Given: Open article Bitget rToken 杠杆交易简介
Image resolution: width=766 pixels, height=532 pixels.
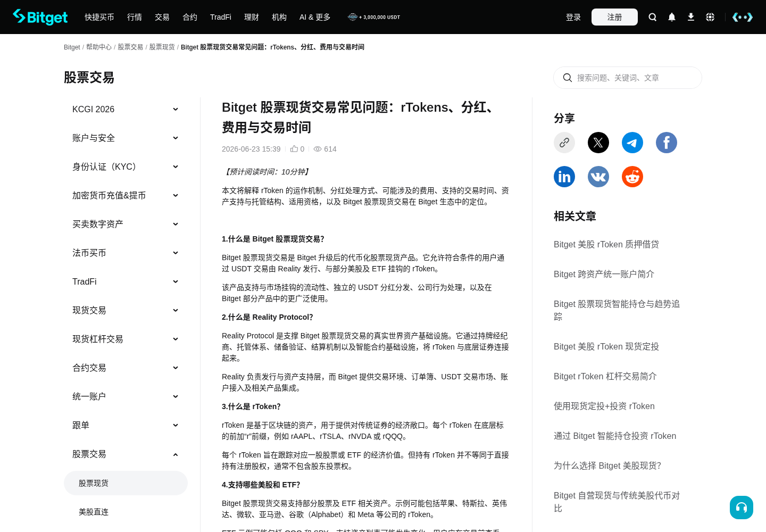Looking at the screenshot, I should point(605,376).
